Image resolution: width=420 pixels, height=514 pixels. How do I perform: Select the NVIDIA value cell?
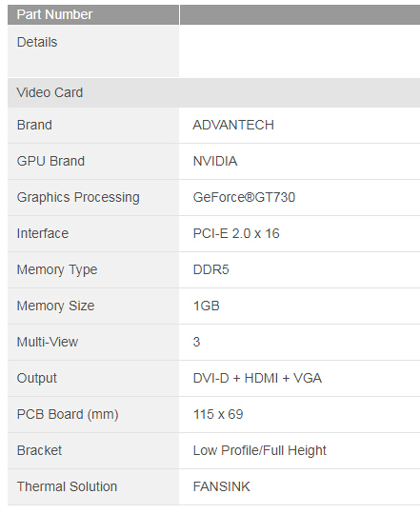pos(299,161)
